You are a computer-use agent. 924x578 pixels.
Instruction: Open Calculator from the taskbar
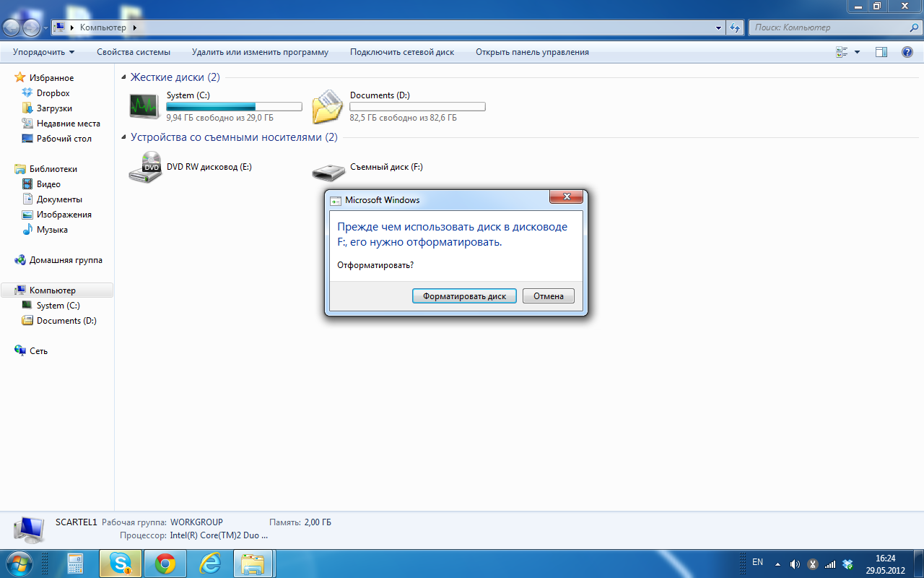coord(75,564)
